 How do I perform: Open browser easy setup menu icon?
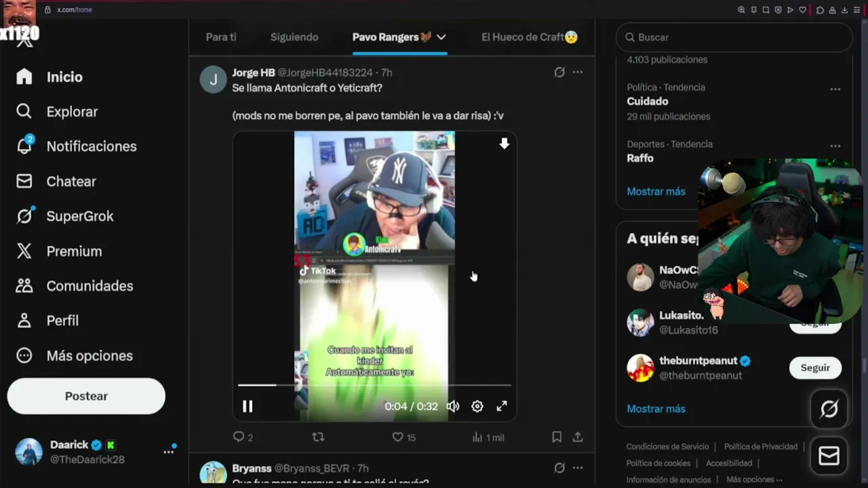point(856,9)
